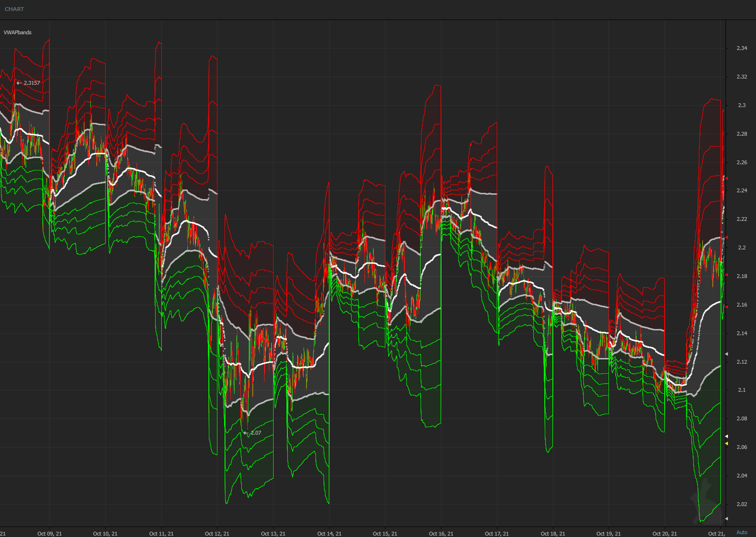
Task: Click the 2.26 price axis label
Action: tap(742, 162)
